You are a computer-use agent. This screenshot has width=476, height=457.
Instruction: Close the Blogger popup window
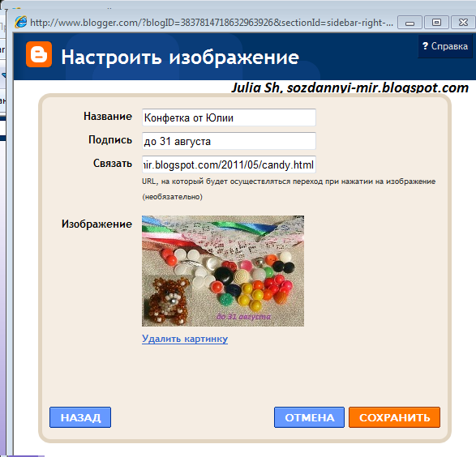463,23
